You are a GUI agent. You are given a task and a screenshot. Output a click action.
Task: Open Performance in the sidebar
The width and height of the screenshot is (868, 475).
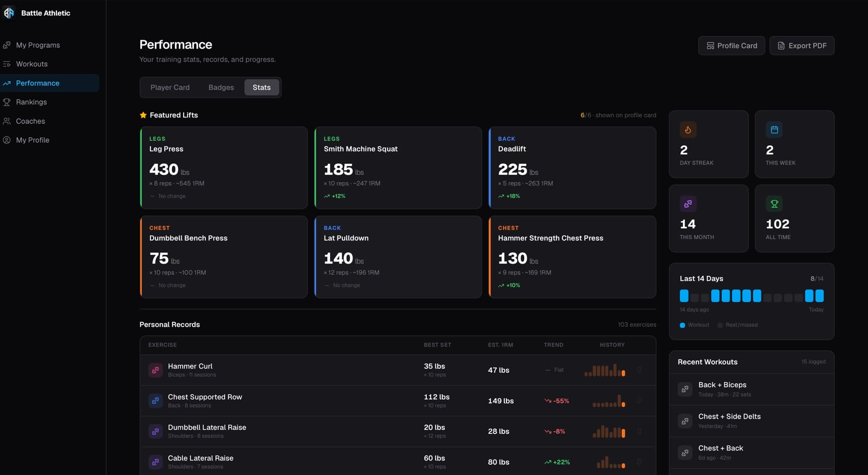(x=50, y=83)
